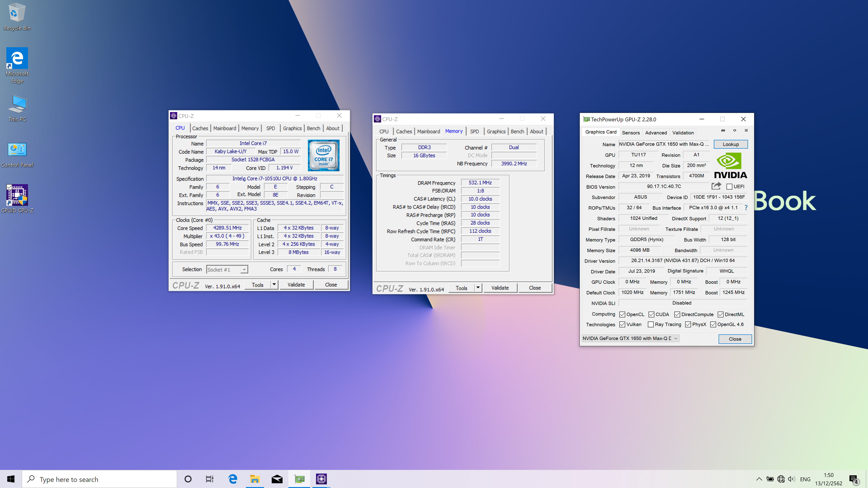
Task: Toggle the Vulkan checkbox
Action: pos(622,324)
